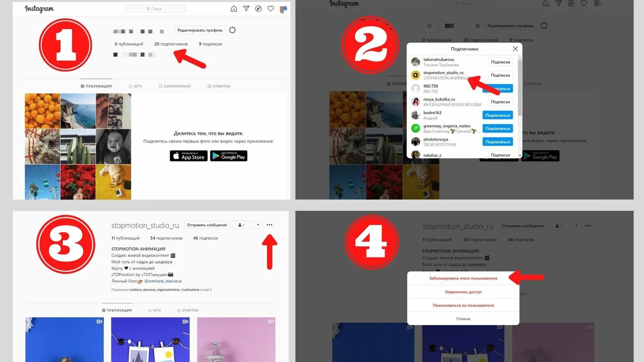Click 'Подписаться' button for photoторusya

[498, 141]
